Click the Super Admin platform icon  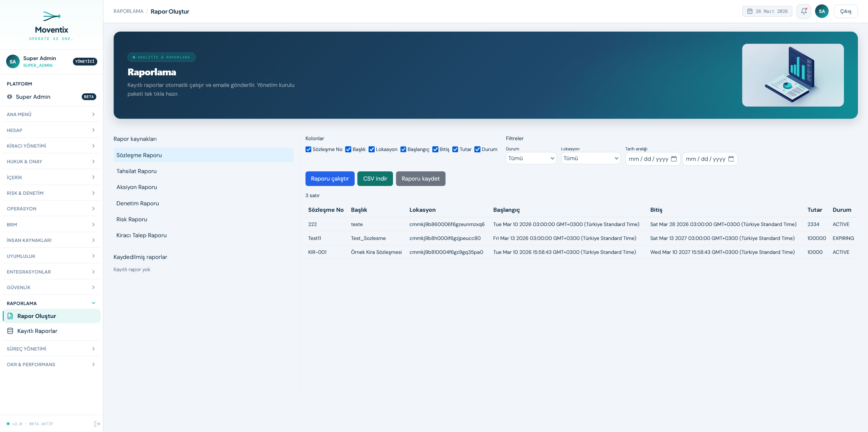click(9, 97)
